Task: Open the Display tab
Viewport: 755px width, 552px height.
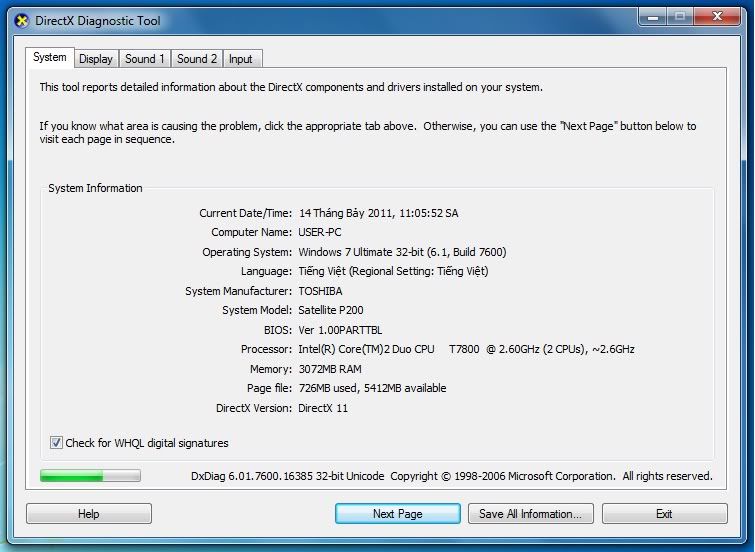Action: (x=96, y=59)
